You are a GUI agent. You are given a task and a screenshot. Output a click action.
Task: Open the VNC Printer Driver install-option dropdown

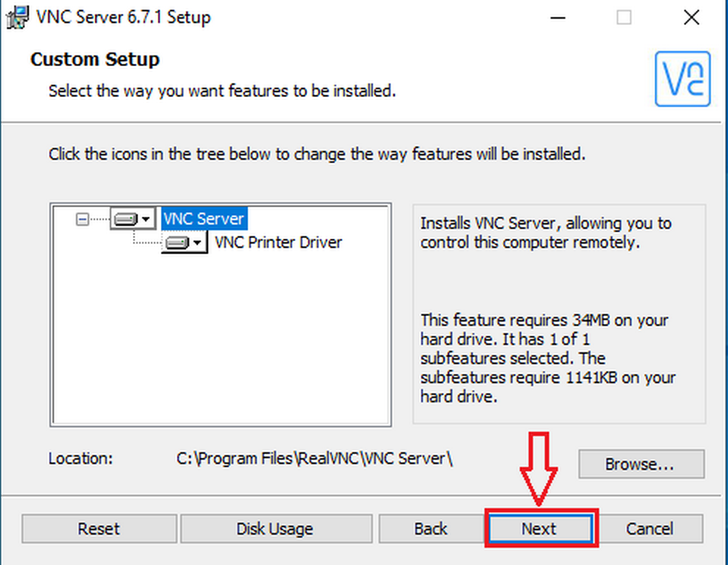184,243
